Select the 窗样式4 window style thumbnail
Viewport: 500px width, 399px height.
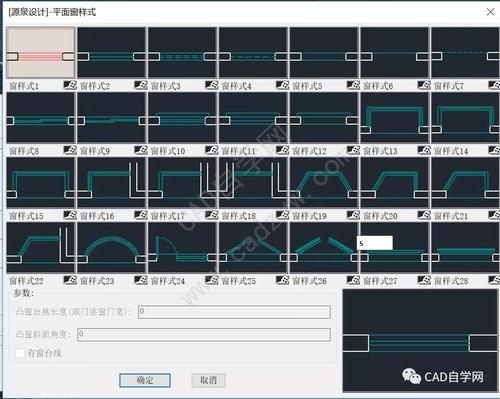tap(253, 53)
